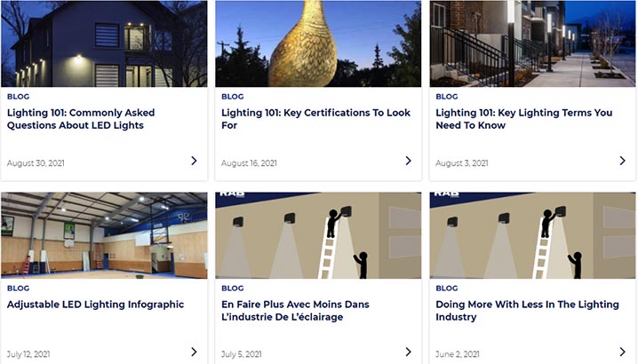Click the August 30, 2021 date text
The width and height of the screenshot is (638, 364).
36,163
